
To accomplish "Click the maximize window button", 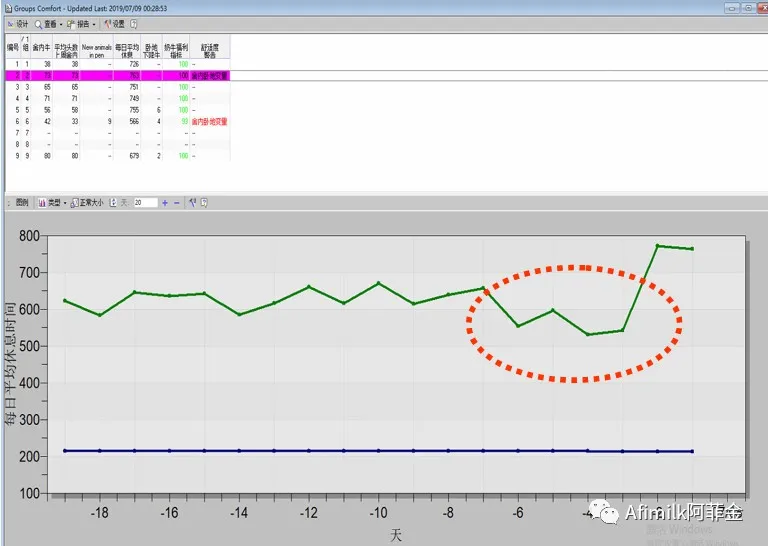I will tap(748, 8).
